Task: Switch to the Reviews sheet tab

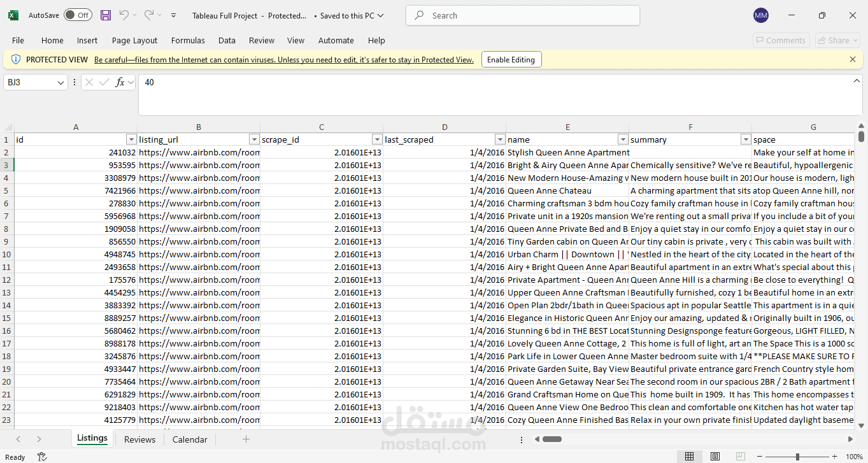Action: (x=139, y=439)
